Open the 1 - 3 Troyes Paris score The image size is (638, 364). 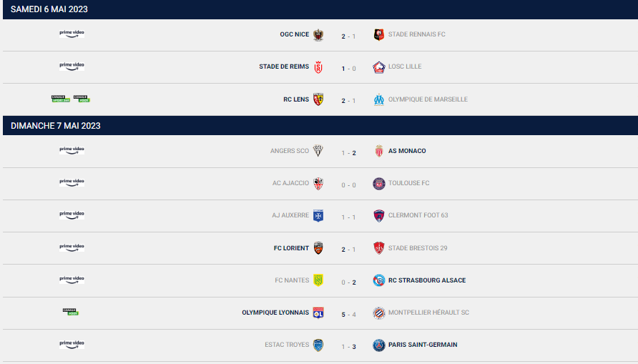point(348,345)
